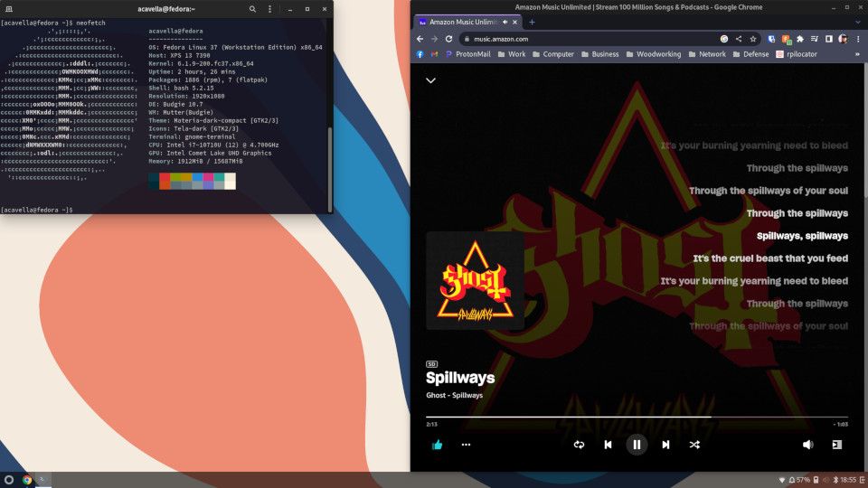
Task: Seek within the song progress bar
Action: pos(637,417)
